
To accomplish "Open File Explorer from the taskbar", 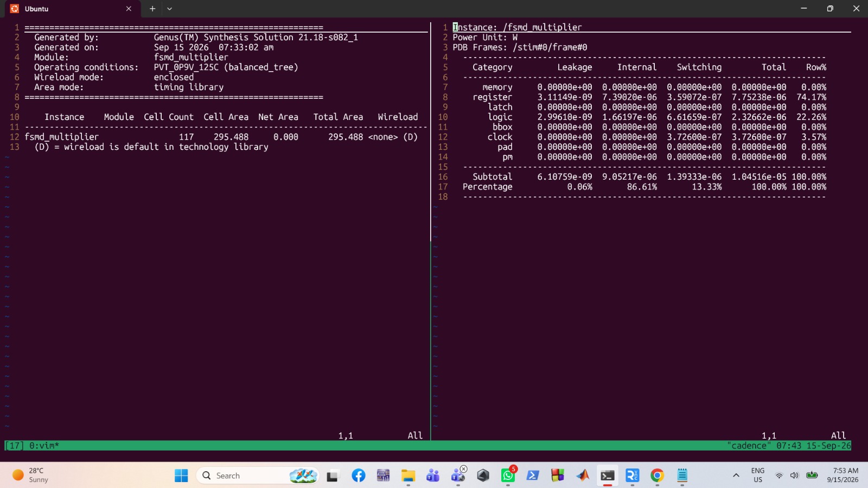I will 408,476.
